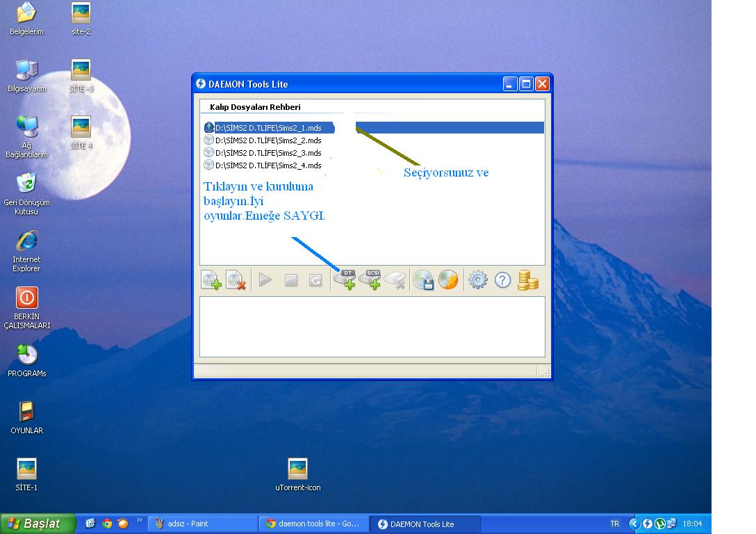Click the DAEMON Tools tray icon
This screenshot has height=534, width=756.
click(648, 524)
